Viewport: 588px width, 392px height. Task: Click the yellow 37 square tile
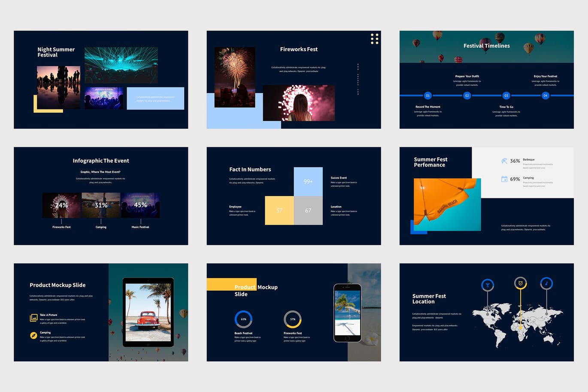279,210
